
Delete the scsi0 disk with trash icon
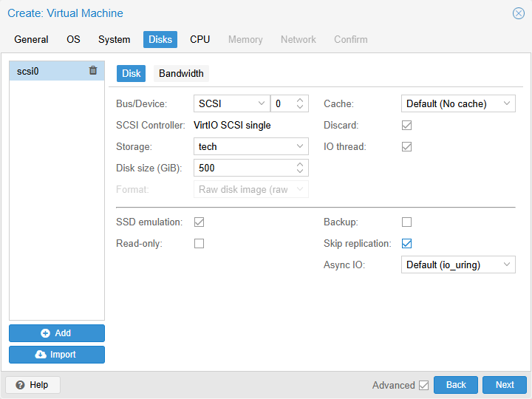pyautogui.click(x=93, y=71)
